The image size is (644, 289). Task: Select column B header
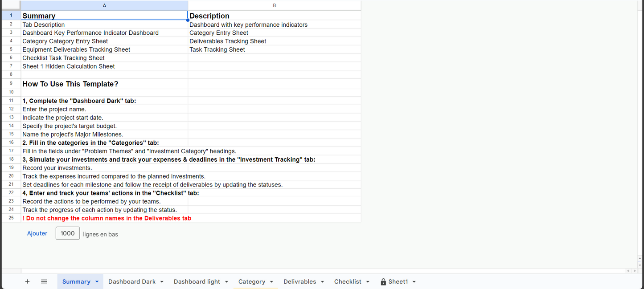[274, 5]
